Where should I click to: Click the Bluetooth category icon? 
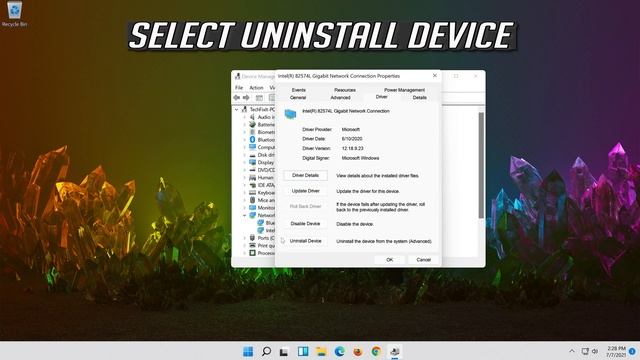[252, 140]
